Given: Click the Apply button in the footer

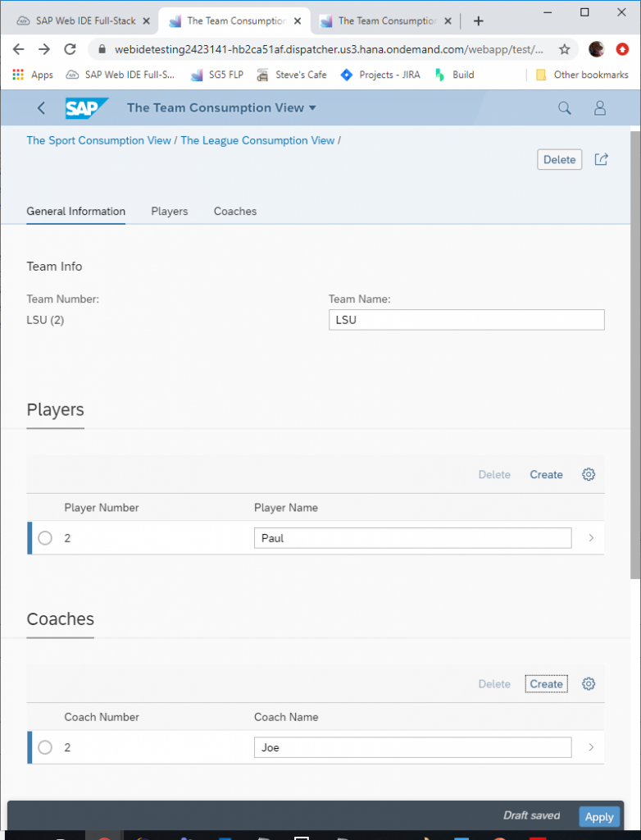Looking at the screenshot, I should (x=599, y=817).
